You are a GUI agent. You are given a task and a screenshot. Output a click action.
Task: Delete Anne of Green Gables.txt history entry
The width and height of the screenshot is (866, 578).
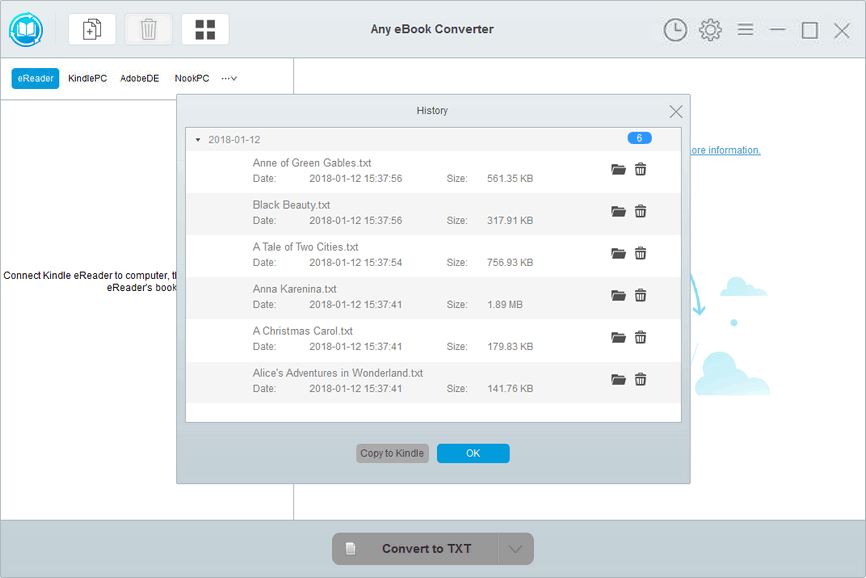click(x=640, y=169)
